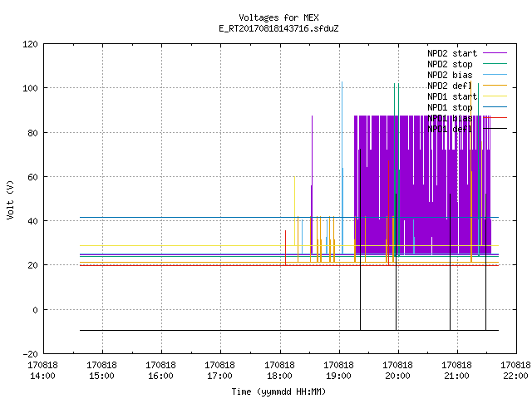
Task: Select the E_RT20170818143716.sfduZ filename subtitle
Action: 278,28
